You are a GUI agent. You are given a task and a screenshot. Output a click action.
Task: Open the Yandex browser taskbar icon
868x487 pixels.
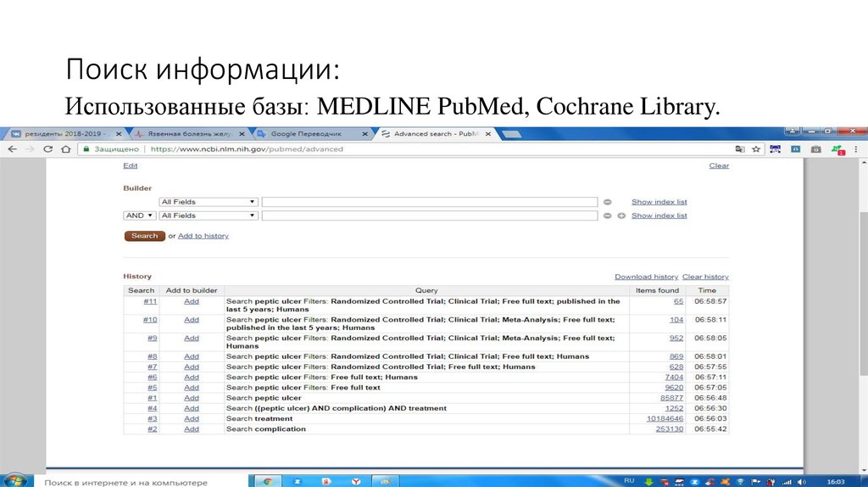[x=356, y=481]
